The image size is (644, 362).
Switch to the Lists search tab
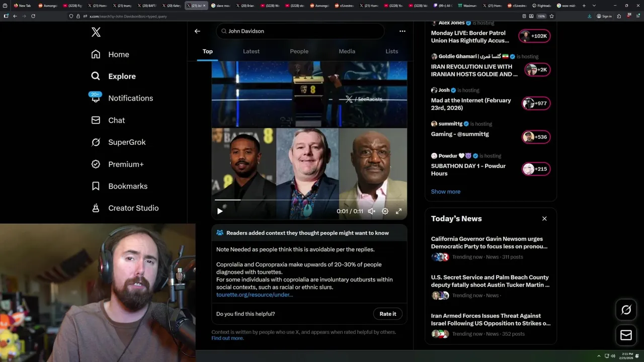[x=391, y=51]
